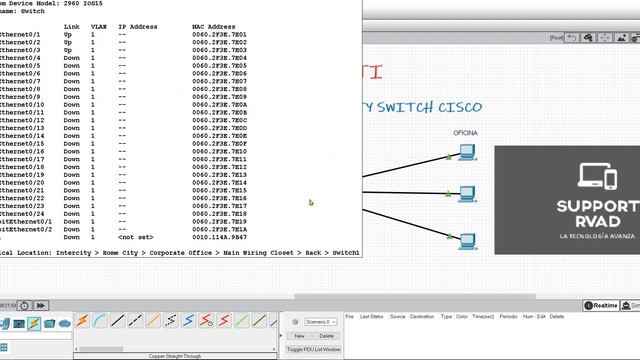The image size is (640, 360).
Task: Select the Copper Cross-Over dashed cable
Action: coord(136,320)
